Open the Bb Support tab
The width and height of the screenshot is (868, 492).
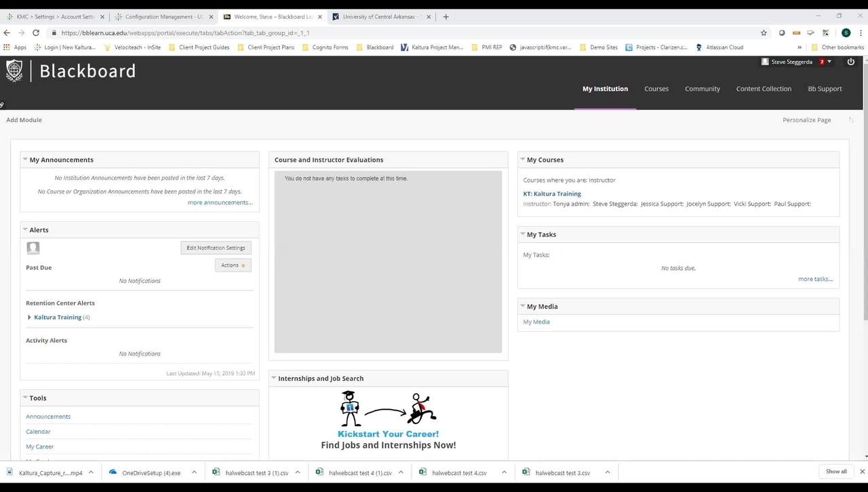tap(825, 89)
